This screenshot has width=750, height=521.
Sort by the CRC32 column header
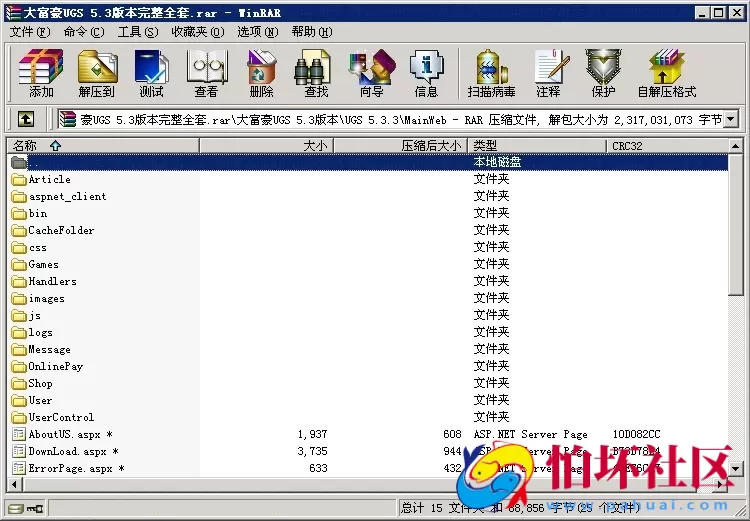click(x=667, y=145)
